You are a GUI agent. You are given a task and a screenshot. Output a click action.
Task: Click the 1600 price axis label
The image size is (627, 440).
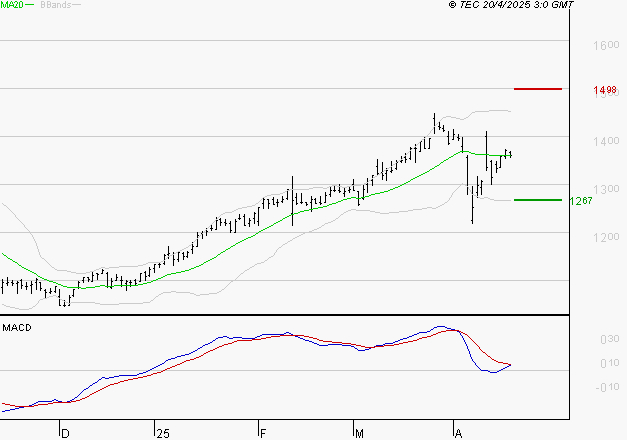(x=606, y=45)
